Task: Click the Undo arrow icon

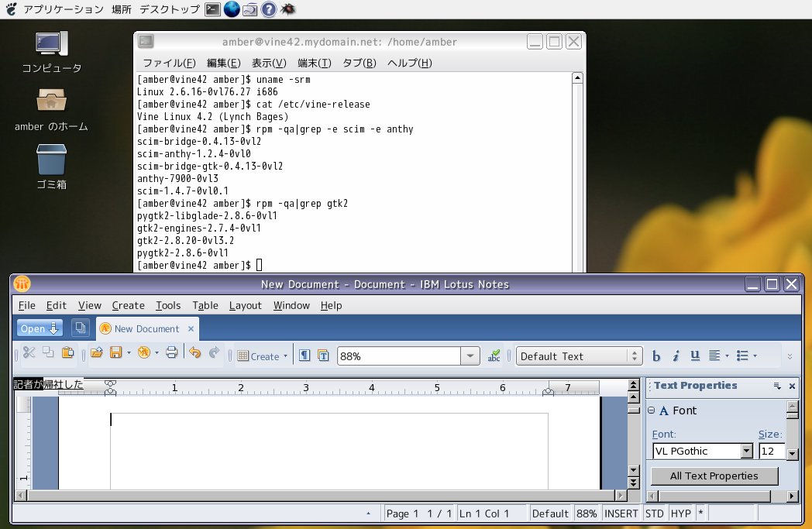Action: coord(194,353)
